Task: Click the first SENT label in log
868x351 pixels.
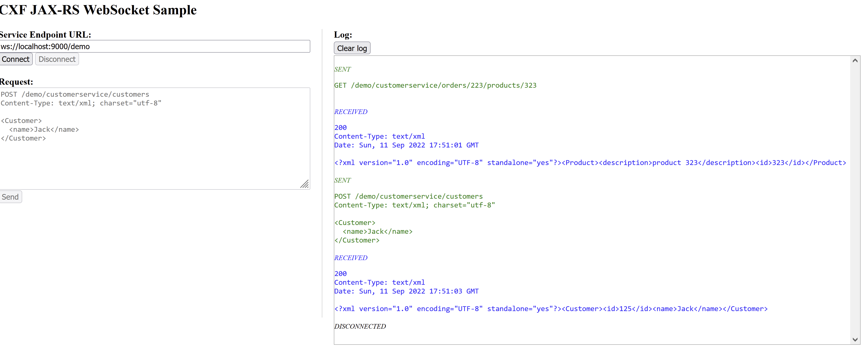Action: [x=342, y=69]
